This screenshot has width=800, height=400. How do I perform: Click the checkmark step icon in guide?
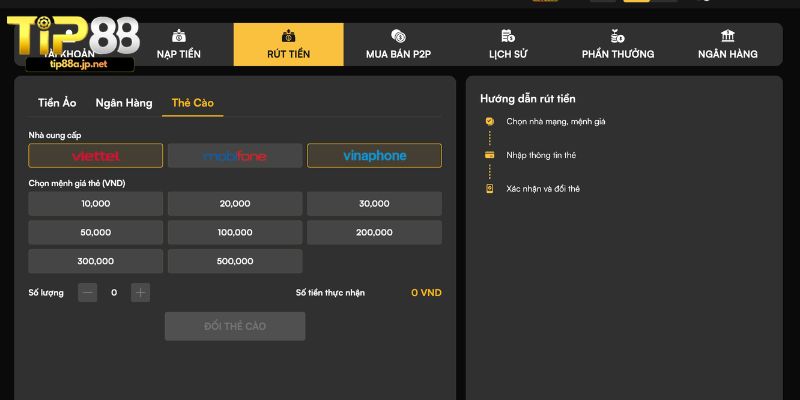489,121
